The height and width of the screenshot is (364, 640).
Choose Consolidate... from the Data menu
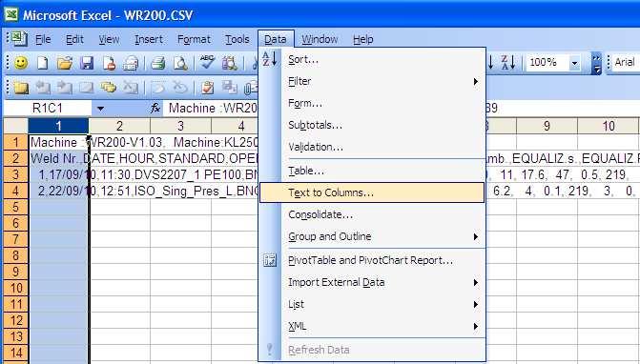372,214
